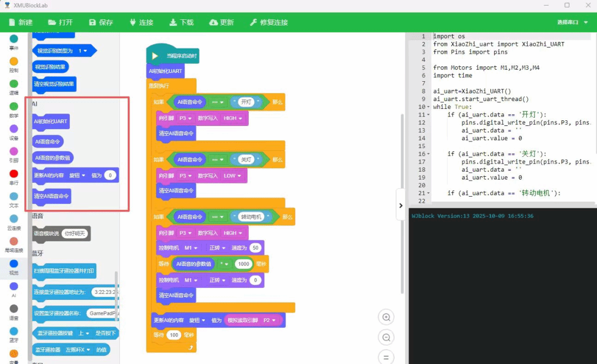Zoom out of the block workspace

tap(386, 337)
